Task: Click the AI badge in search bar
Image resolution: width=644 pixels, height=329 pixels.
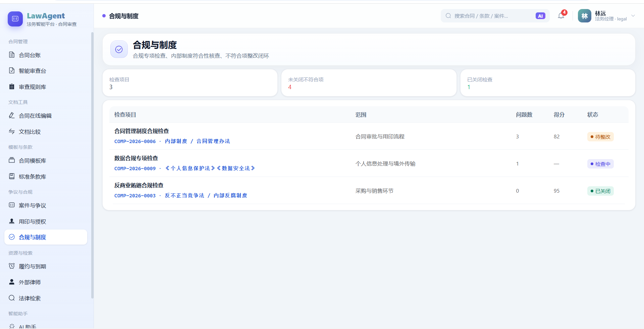Action: pos(540,16)
